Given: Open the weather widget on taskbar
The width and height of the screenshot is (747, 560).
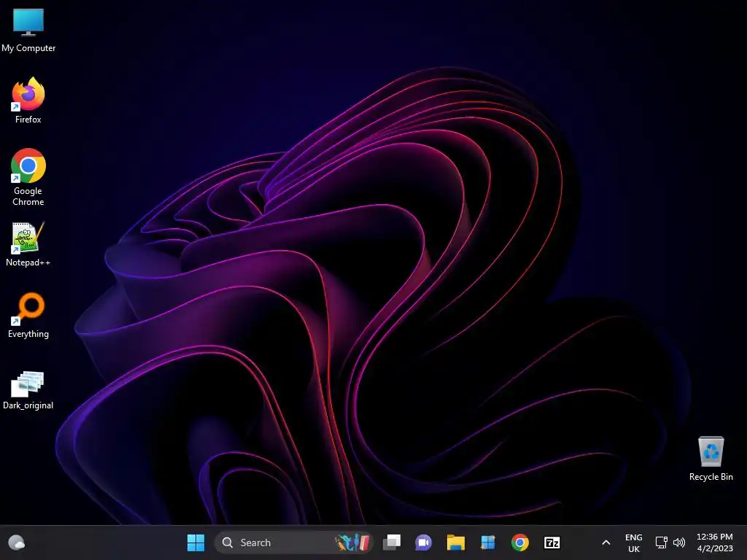Looking at the screenshot, I should [17, 542].
